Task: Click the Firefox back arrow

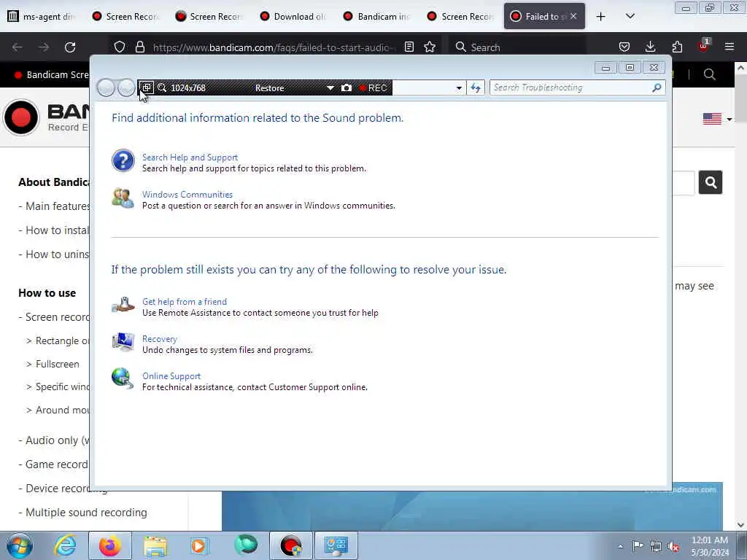Action: (x=18, y=47)
